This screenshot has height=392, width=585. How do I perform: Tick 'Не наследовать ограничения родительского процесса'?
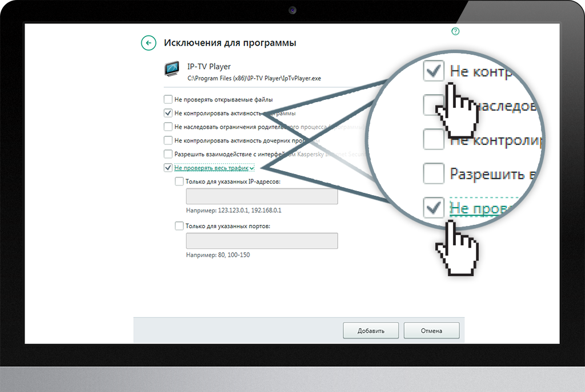168,127
